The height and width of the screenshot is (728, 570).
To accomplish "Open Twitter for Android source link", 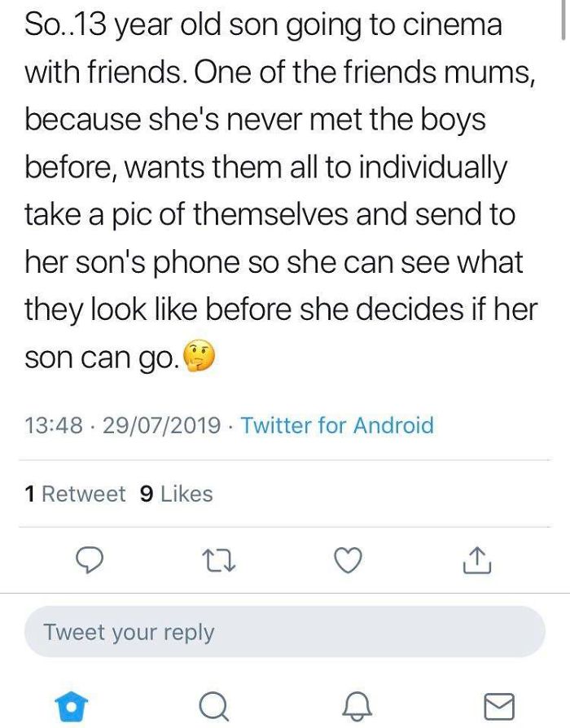I will (x=338, y=425).
